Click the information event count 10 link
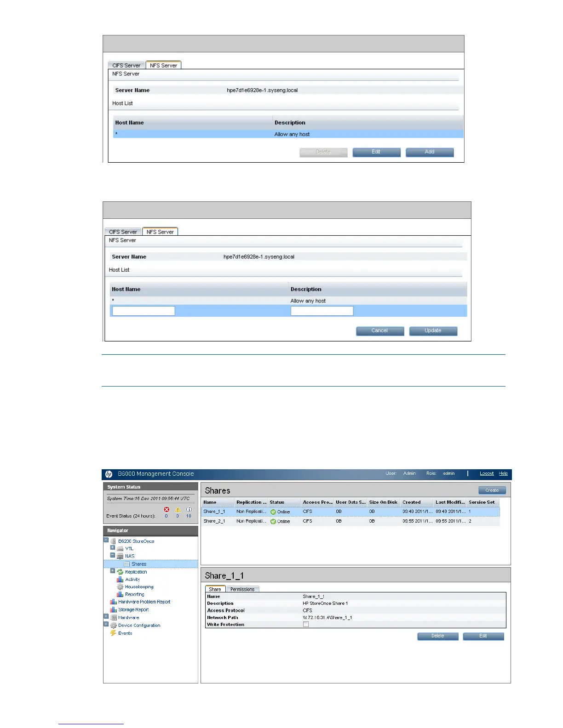 click(x=189, y=516)
